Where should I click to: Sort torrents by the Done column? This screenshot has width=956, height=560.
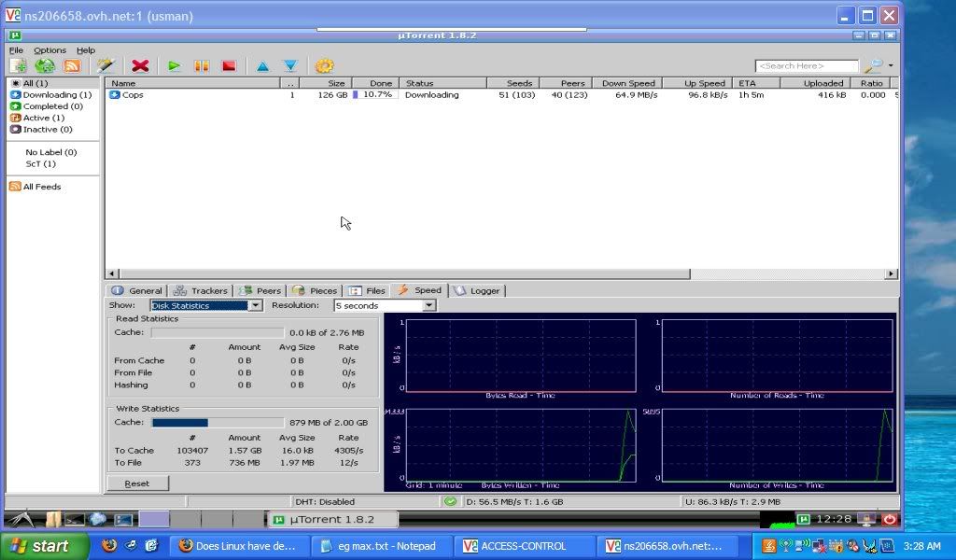(373, 83)
